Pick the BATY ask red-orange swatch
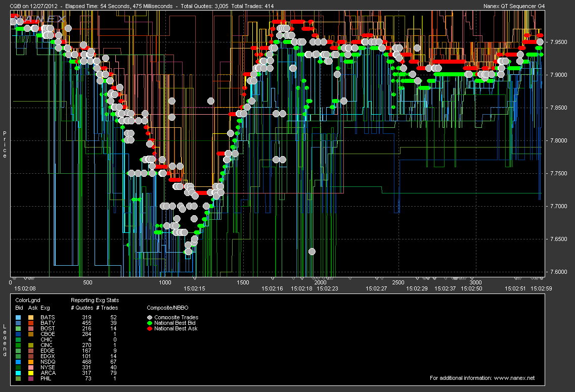 [x=31, y=323]
